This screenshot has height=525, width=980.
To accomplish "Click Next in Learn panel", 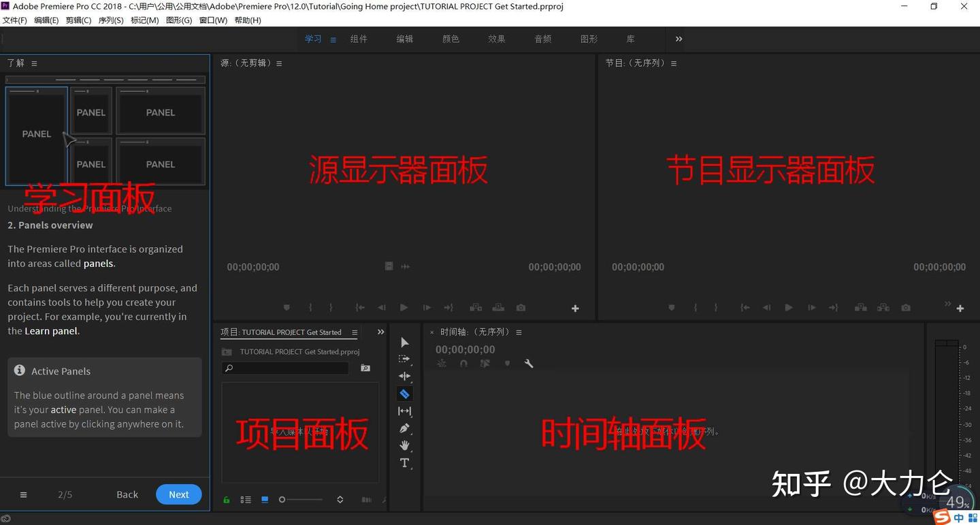I will [x=179, y=494].
